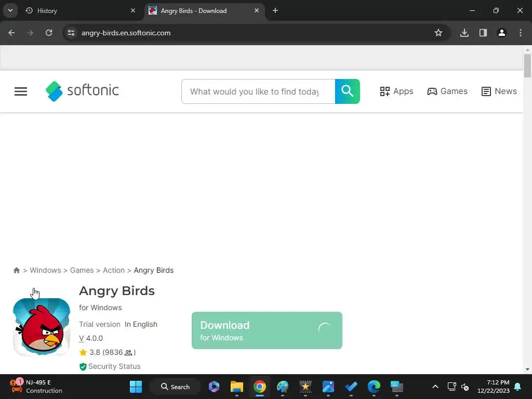Open the Action breadcrumb link
This screenshot has height=399, width=532.
[x=114, y=270]
